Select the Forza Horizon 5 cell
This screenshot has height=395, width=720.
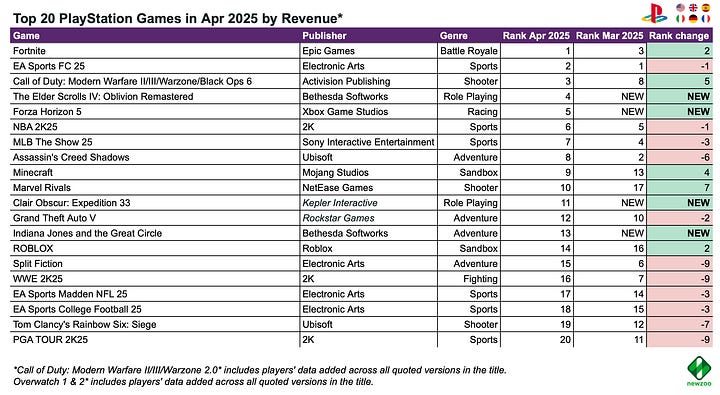click(x=155, y=112)
